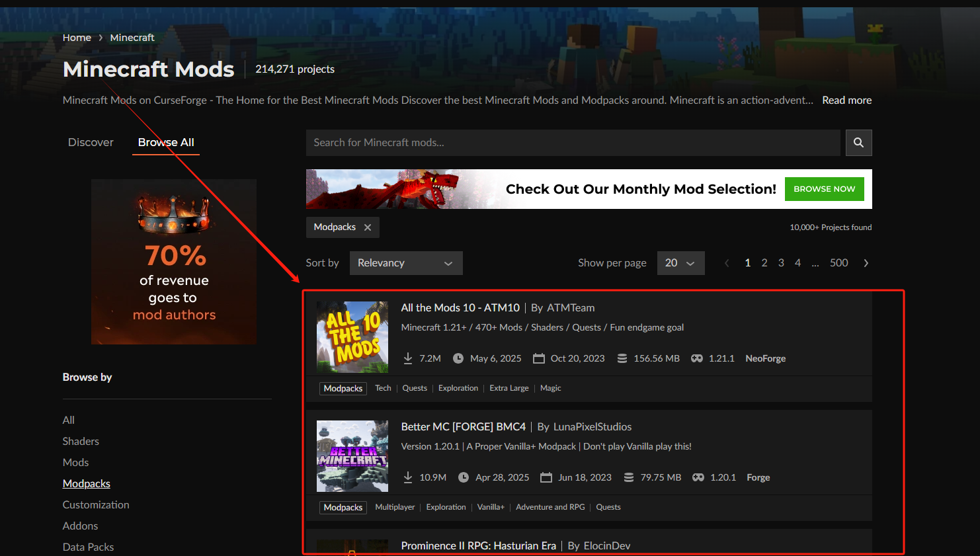
Task: Click created calendar icon for All the Mods 10
Action: (539, 358)
